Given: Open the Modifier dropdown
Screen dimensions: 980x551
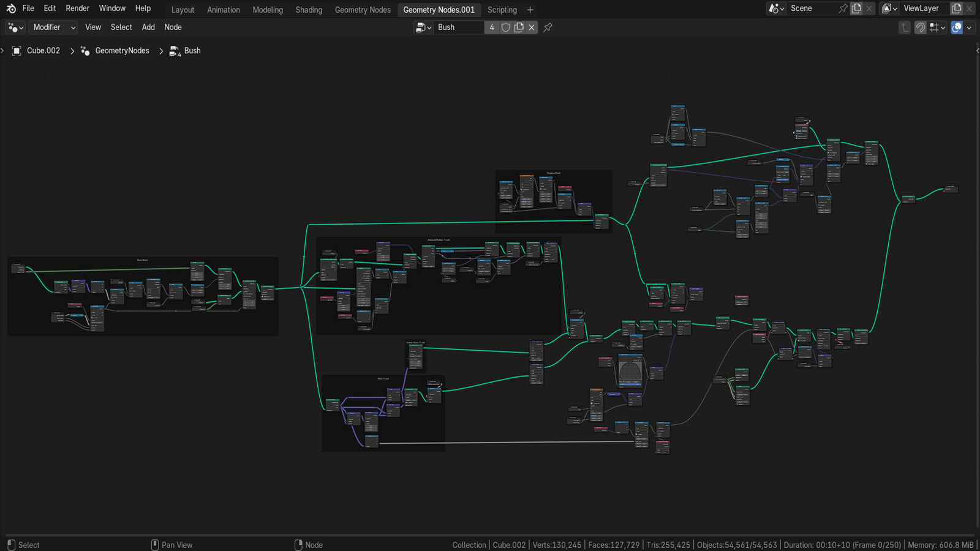Looking at the screenshot, I should (53, 27).
